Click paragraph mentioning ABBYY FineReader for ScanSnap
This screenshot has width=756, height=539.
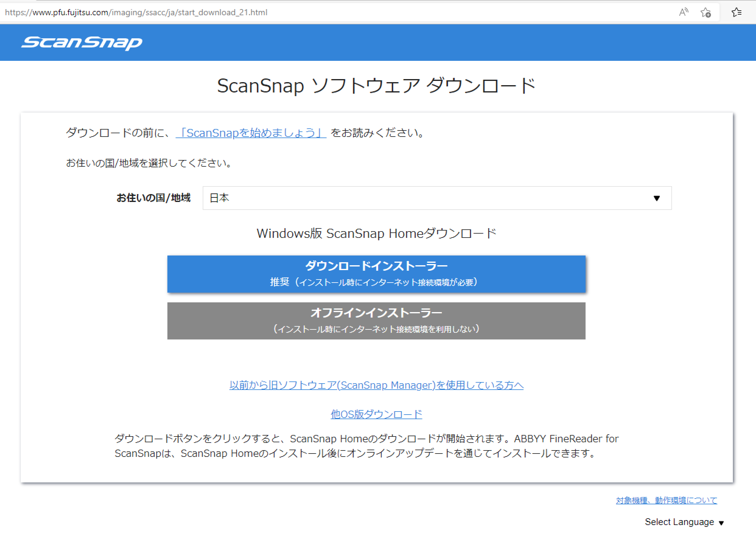tap(366, 446)
